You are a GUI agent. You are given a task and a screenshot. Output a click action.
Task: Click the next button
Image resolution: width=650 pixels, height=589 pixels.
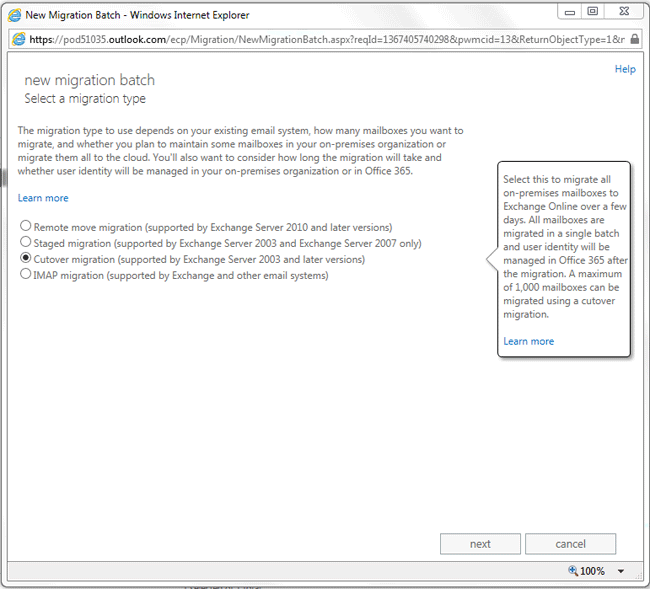point(480,544)
